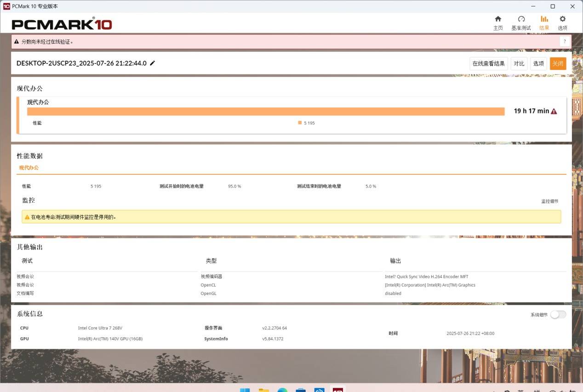Screen dimensions: 583x392
Task: Open the 基准测试 benchmark gauge icon
Action: pos(521,19)
